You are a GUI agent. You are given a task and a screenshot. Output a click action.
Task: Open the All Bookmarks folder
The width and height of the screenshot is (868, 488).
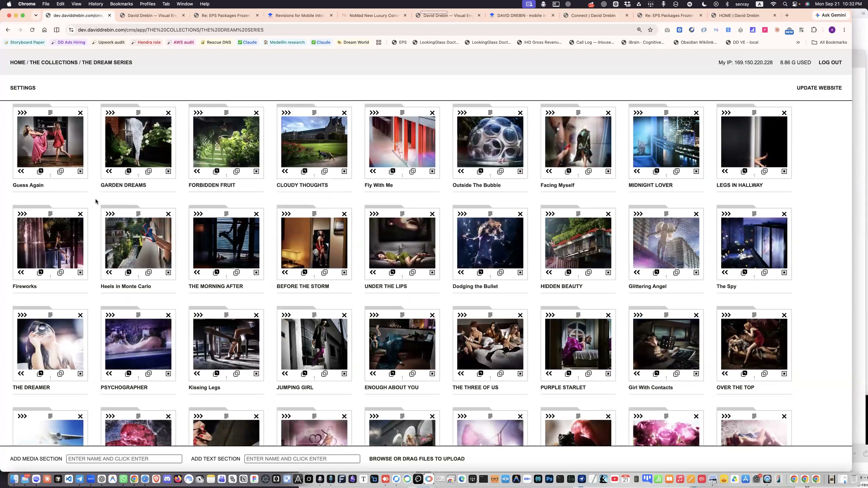[829, 42]
